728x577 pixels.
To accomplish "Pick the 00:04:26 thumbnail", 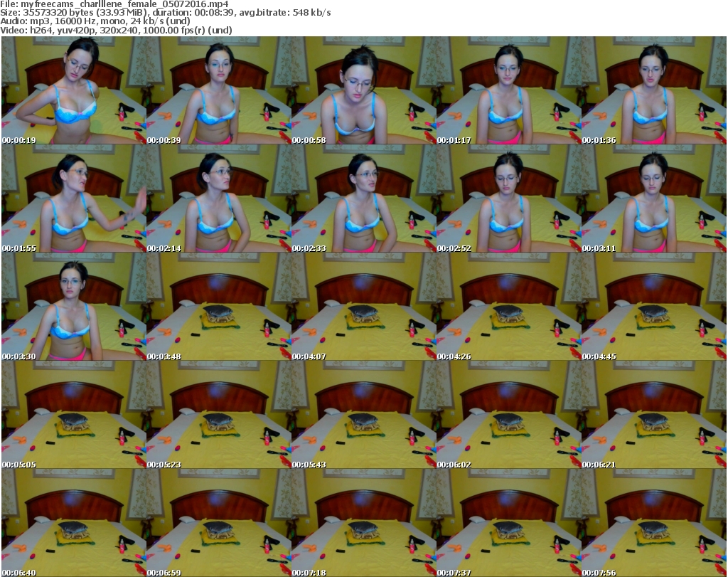I will (x=508, y=307).
